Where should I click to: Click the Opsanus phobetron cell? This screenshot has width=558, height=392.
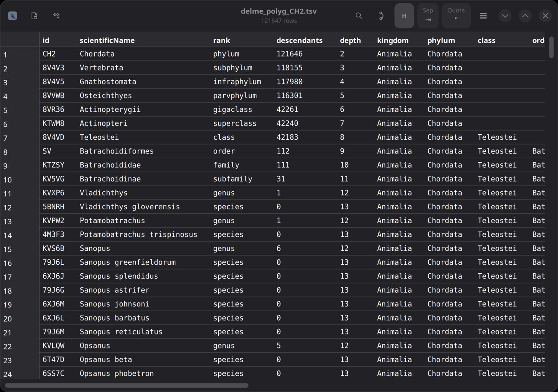point(117,373)
